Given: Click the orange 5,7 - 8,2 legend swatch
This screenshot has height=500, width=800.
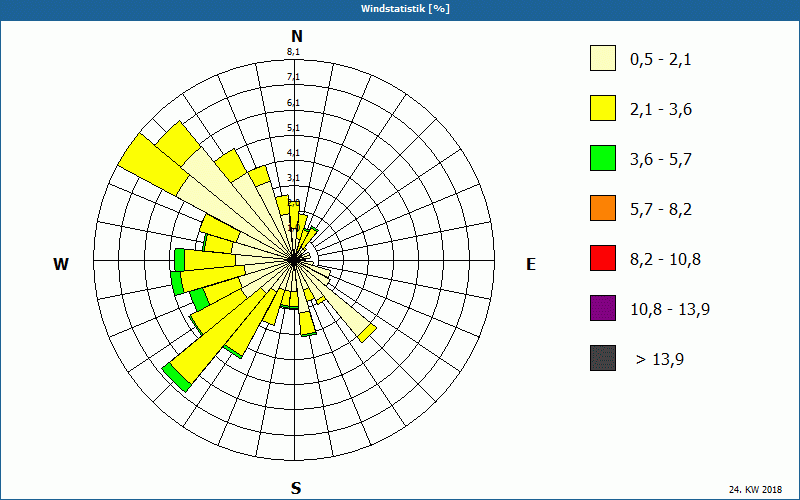Looking at the screenshot, I should click(x=603, y=208).
